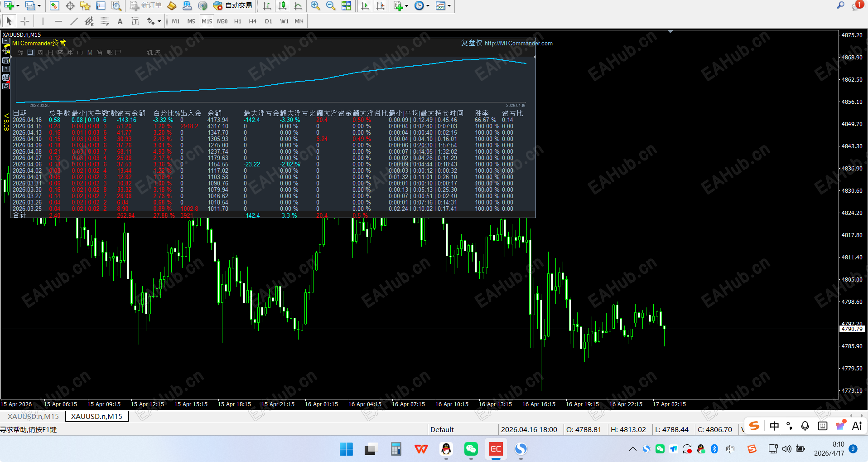This screenshot has width=868, height=462.
Task: Select the 年 yearly tab in MTCommander
Action: [x=70, y=53]
